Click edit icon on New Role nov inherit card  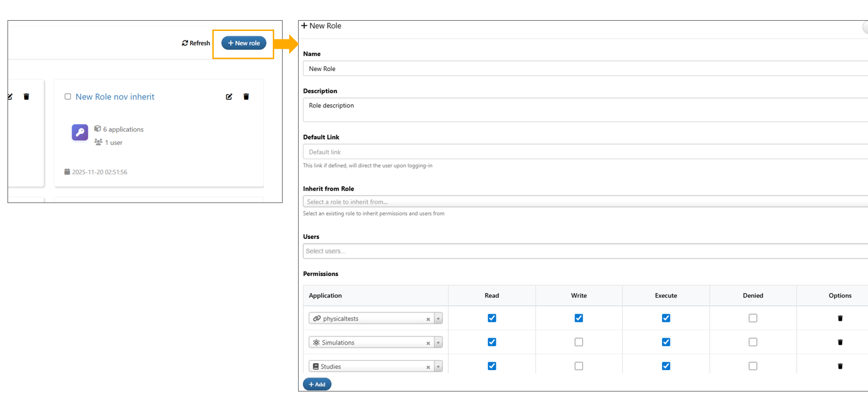click(229, 97)
